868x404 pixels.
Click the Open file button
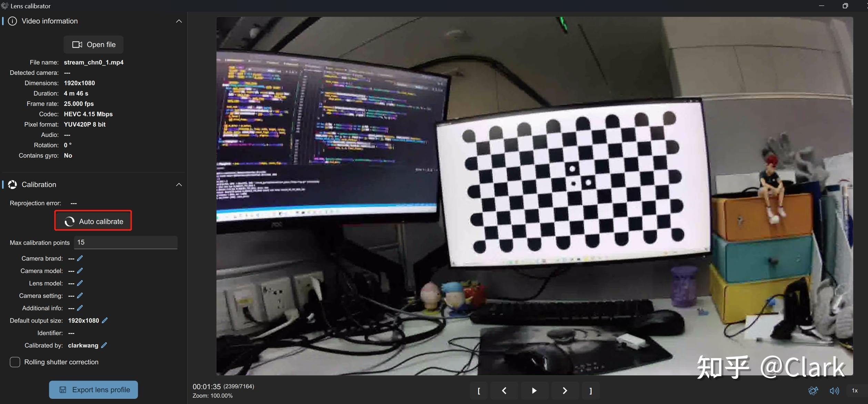93,45
